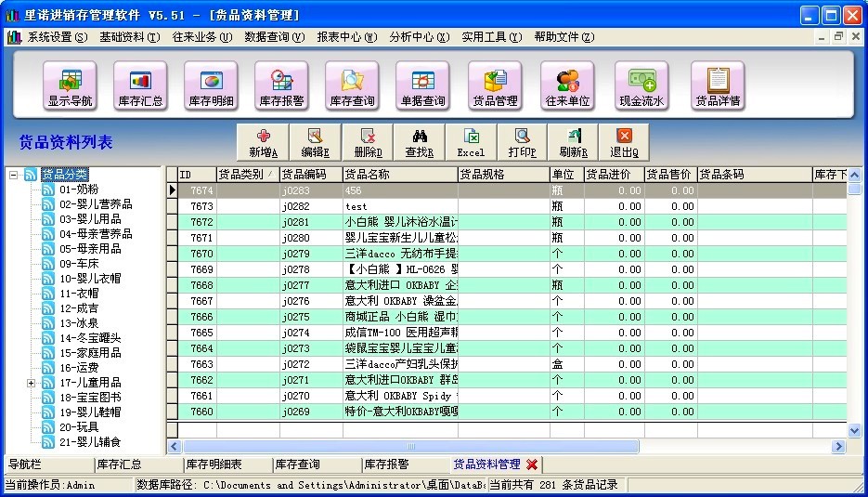Screen dimensions: 868x497
Task: Select 14-冬宝罐头 category
Action: pyautogui.click(x=90, y=338)
